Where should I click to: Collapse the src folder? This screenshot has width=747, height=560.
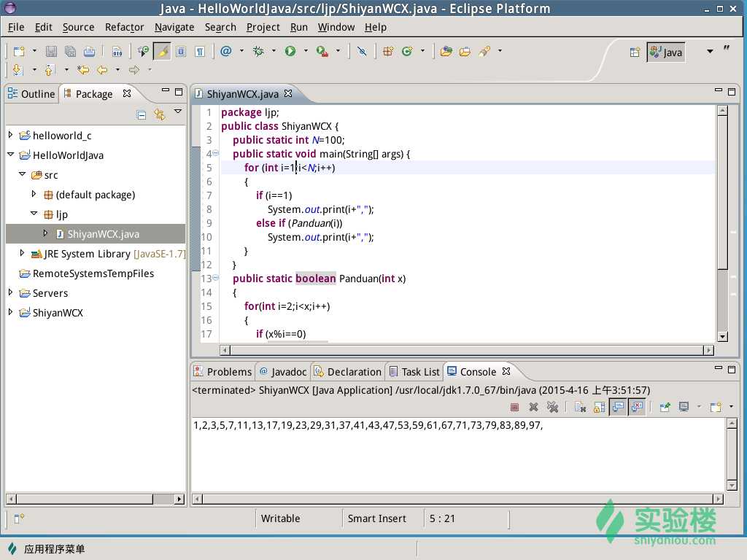[22, 174]
